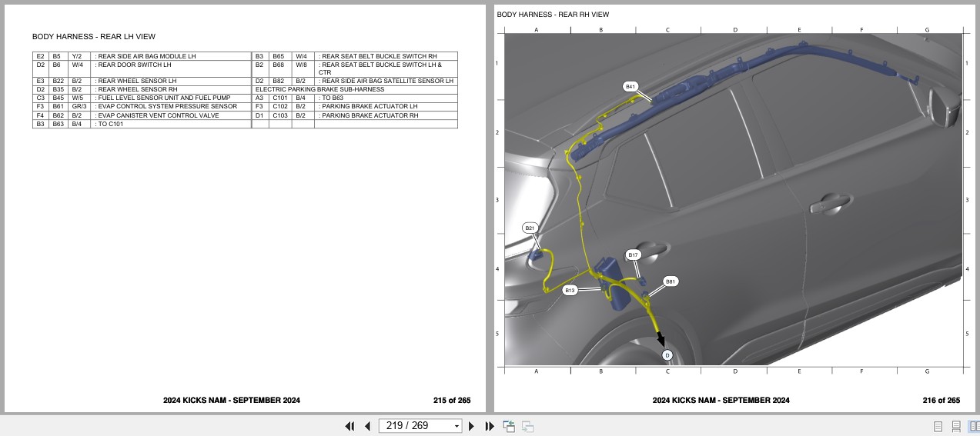Go to the first page

pyautogui.click(x=350, y=426)
